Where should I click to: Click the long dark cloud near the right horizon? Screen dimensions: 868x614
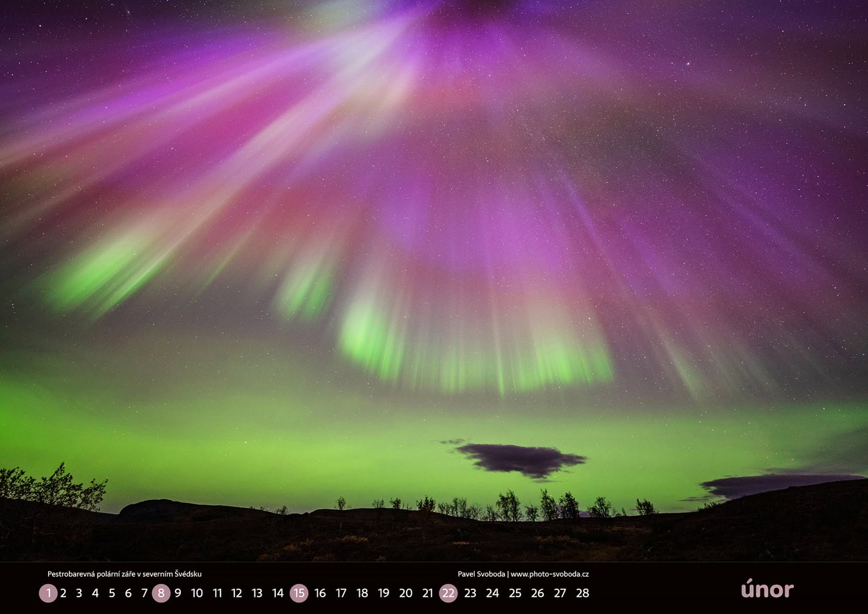pos(775,484)
